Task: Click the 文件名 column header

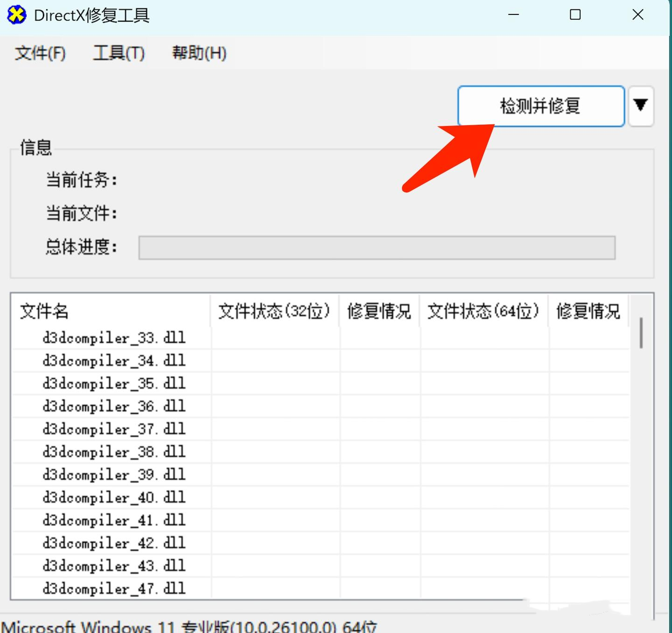Action: (x=111, y=311)
